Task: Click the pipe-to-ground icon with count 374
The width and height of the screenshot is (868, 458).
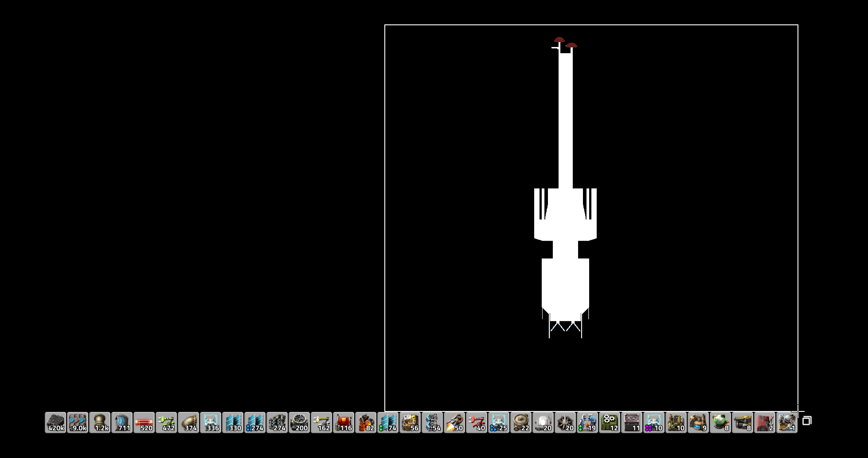Action: pyautogui.click(x=188, y=423)
